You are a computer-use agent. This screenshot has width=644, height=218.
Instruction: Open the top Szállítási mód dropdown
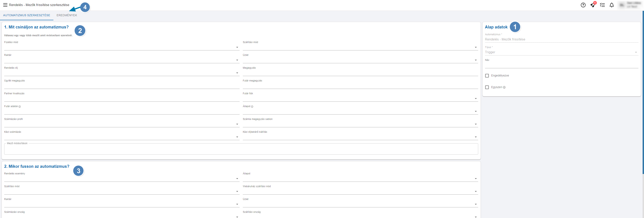point(476,47)
